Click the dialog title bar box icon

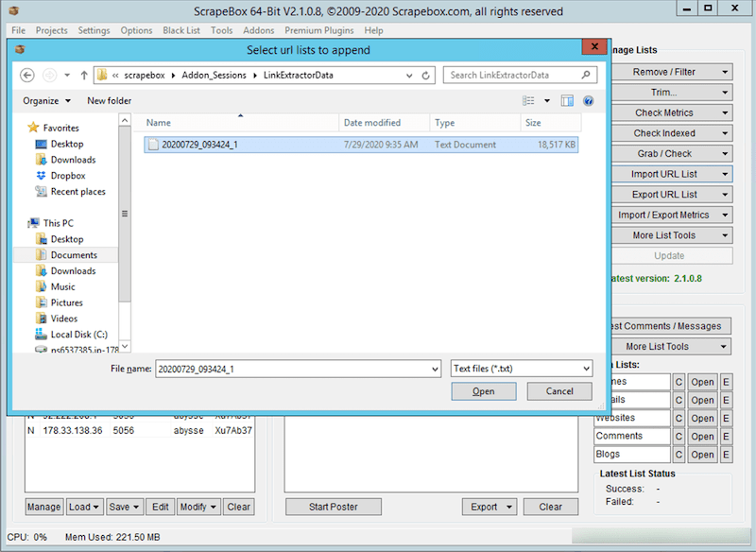[x=20, y=49]
